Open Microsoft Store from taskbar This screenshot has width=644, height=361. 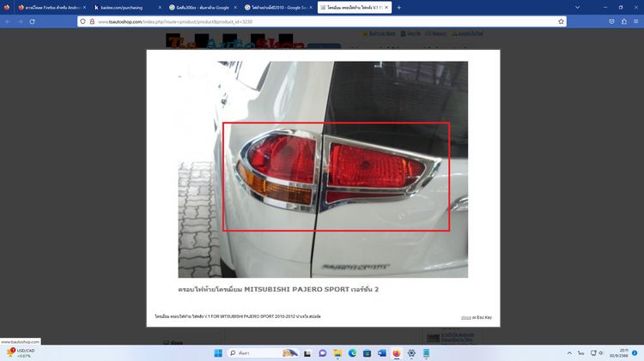(367, 353)
